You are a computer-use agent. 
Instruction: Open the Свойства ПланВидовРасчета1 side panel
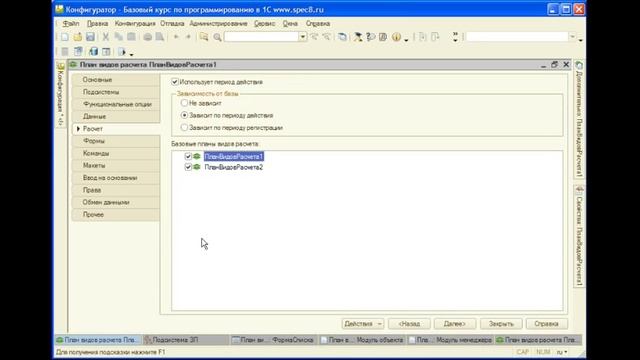[579, 236]
